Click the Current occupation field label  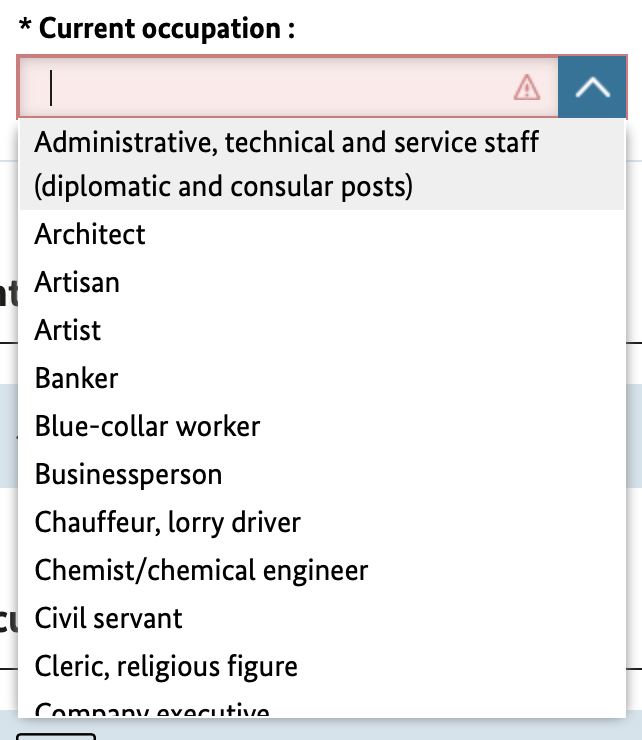click(166, 28)
